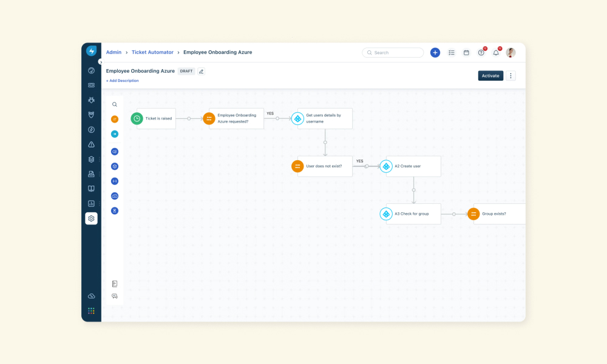Screen dimensions: 607x364
Task: Click the Add Description link
Action: pos(123,81)
